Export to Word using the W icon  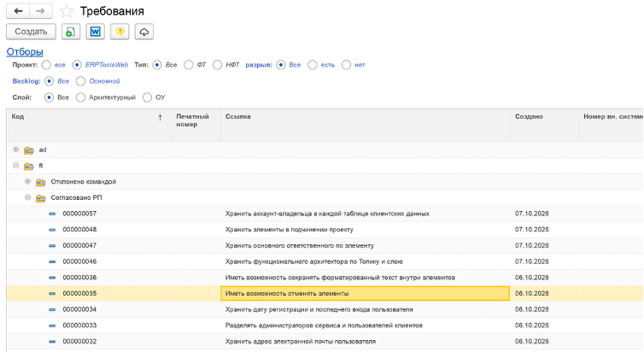(x=96, y=32)
